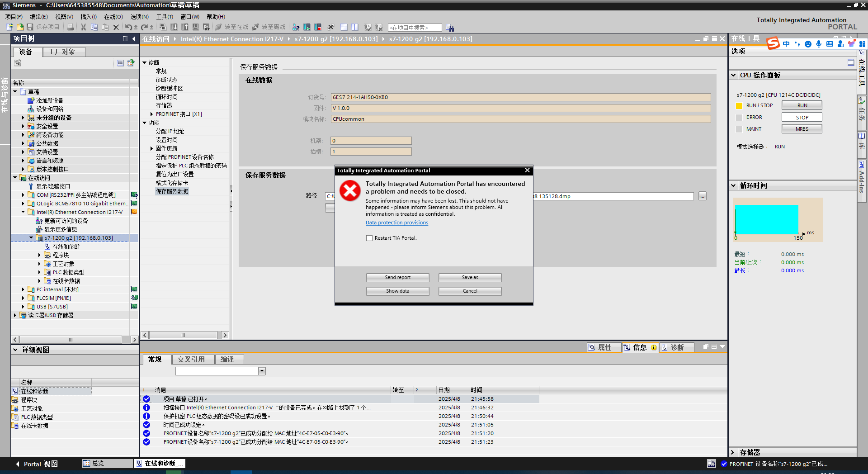Split editor space vertically icon
The height and width of the screenshot is (474, 868).
click(x=355, y=27)
